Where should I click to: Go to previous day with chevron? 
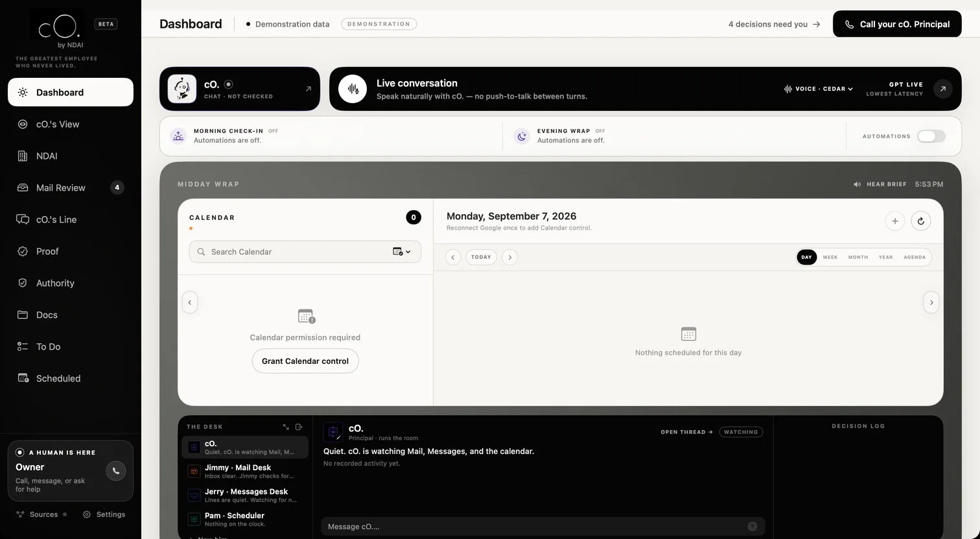click(x=453, y=258)
